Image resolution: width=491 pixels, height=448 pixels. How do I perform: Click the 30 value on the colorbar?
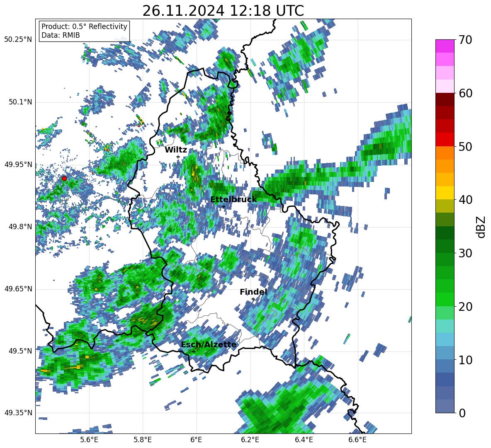coord(465,253)
